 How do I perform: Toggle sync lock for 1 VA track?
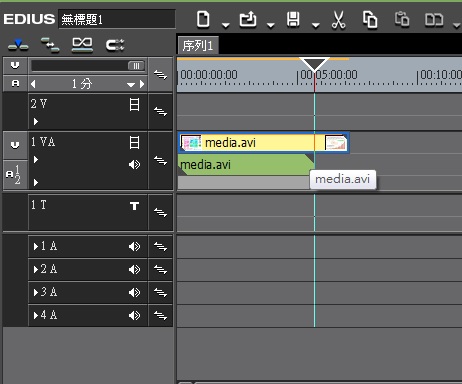tap(160, 161)
